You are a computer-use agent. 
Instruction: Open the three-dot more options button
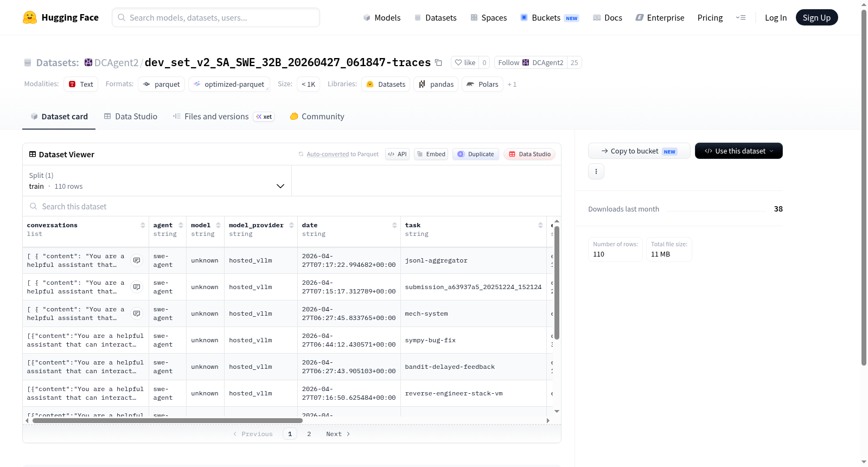pos(596,171)
